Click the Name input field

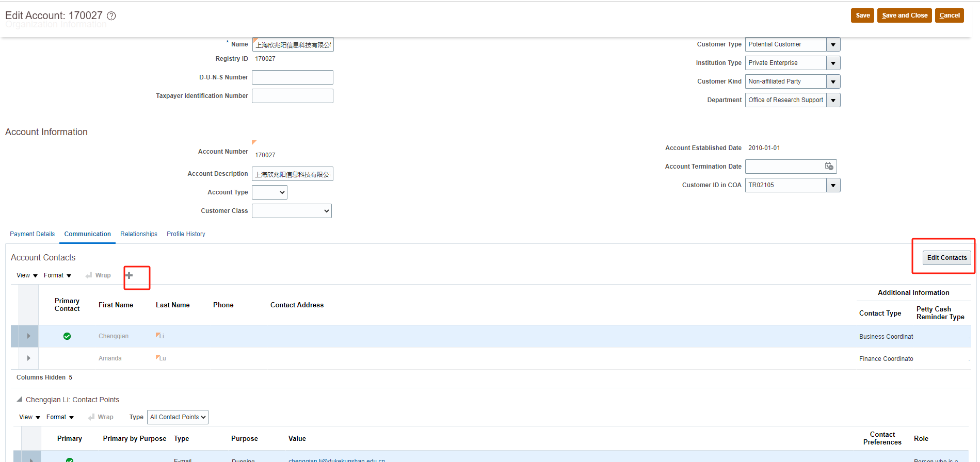(x=293, y=45)
